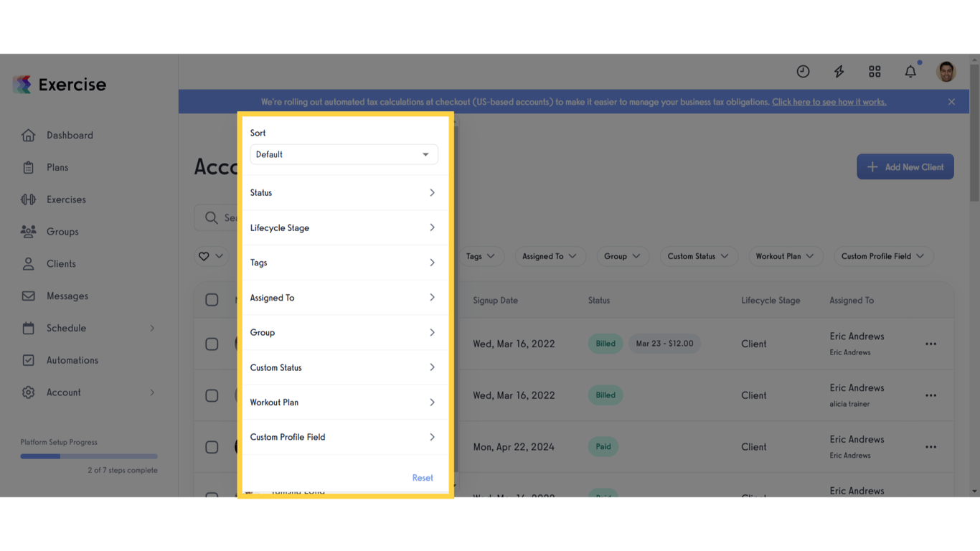Image resolution: width=980 pixels, height=551 pixels.
Task: Click the Messages envelope icon
Action: [x=28, y=296]
